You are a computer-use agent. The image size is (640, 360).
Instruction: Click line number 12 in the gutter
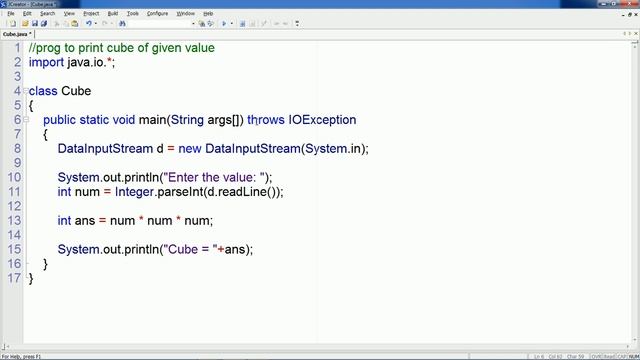14,206
